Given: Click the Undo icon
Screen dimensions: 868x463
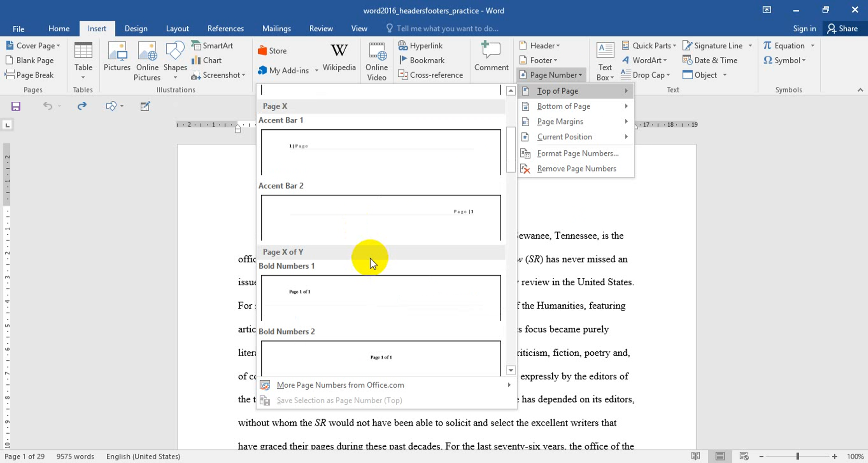Looking at the screenshot, I should point(47,106).
